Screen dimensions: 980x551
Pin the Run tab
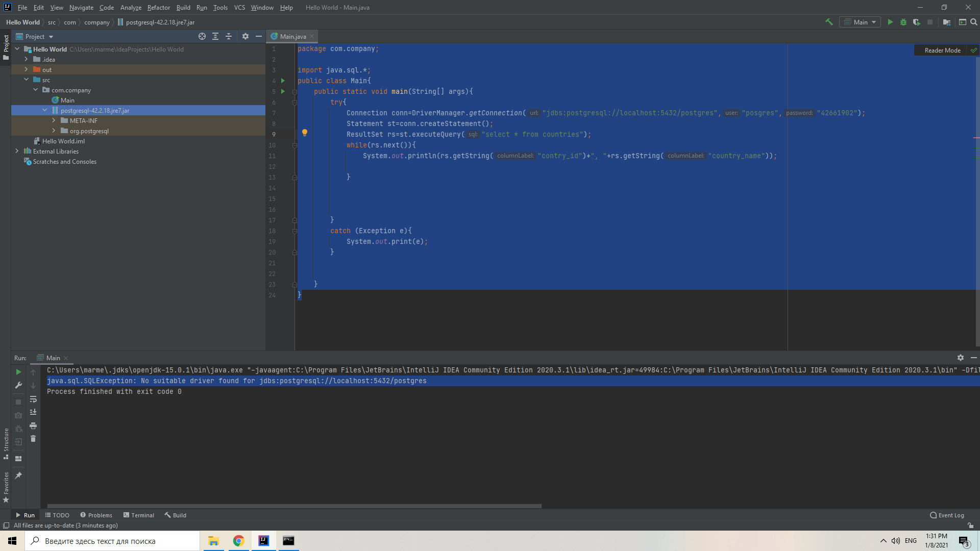click(x=18, y=475)
